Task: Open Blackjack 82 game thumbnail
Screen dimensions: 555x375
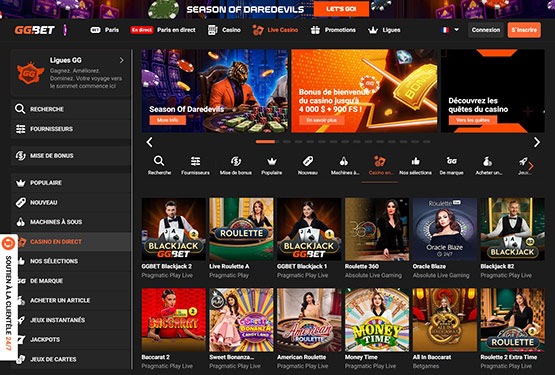Action: pyautogui.click(x=513, y=229)
